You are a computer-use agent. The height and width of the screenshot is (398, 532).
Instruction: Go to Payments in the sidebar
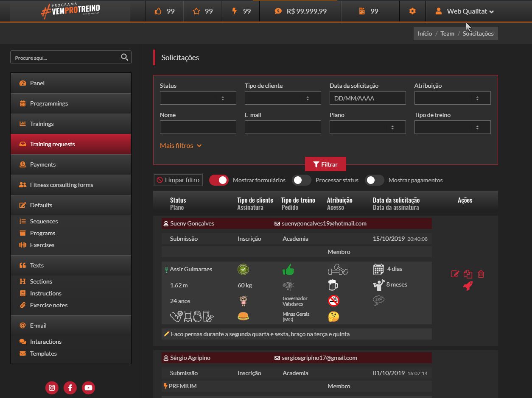43,164
